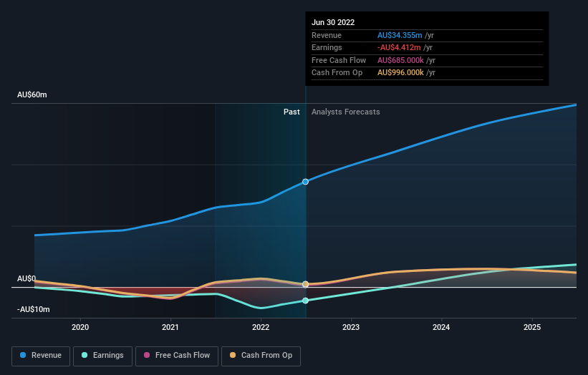Click the -AU$10m y-axis label
This screenshot has height=375, width=588.
pyautogui.click(x=34, y=309)
